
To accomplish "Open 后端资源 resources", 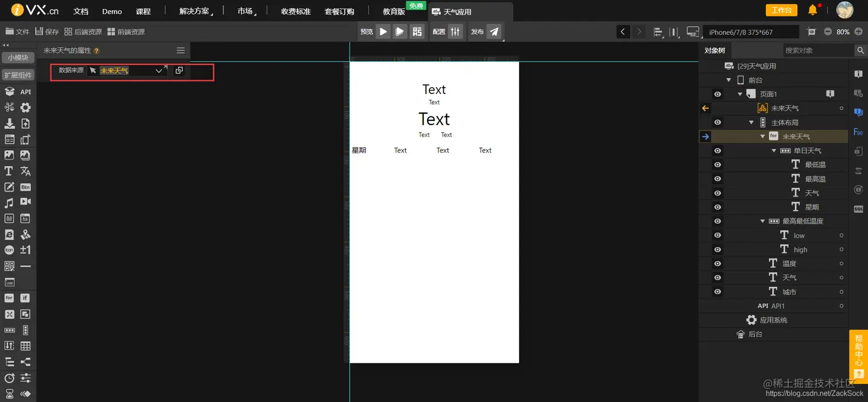I will pyautogui.click(x=83, y=32).
